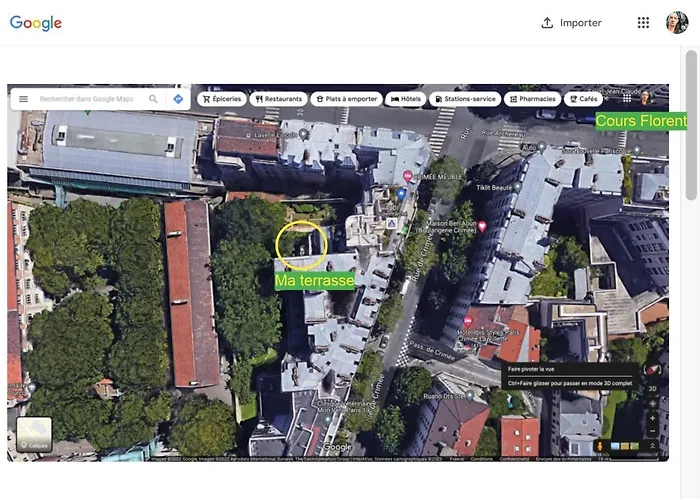Open the Google account profile picture
Image resolution: width=700 pixels, height=500 pixels.
677,23
